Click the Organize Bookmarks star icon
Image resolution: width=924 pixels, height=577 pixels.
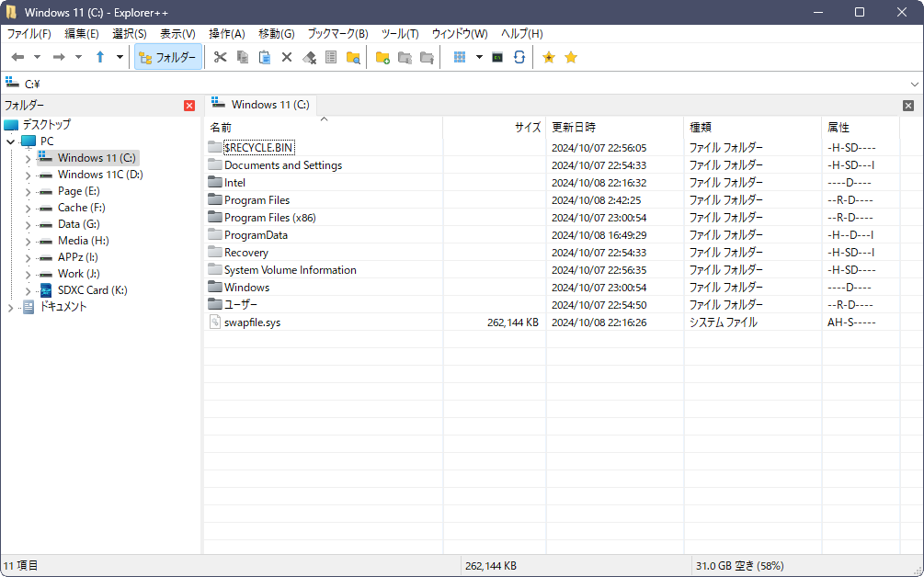click(570, 57)
